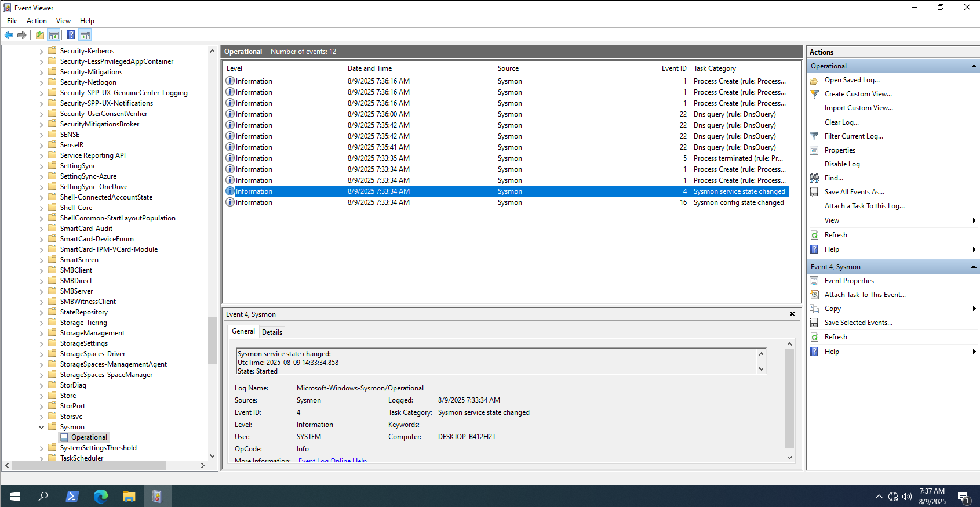Close the Event 4 preview pane

point(792,314)
